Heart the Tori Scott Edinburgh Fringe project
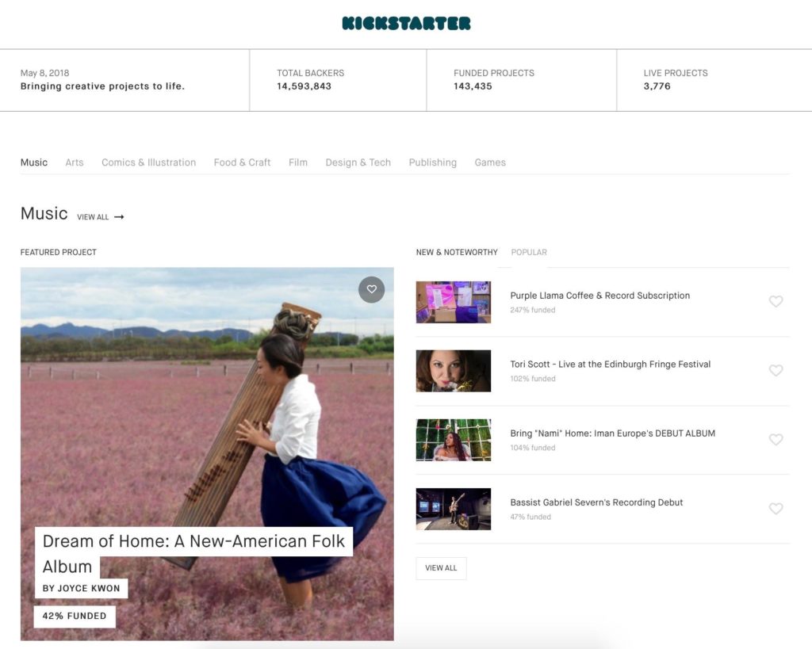This screenshot has width=812, height=649. coord(776,371)
